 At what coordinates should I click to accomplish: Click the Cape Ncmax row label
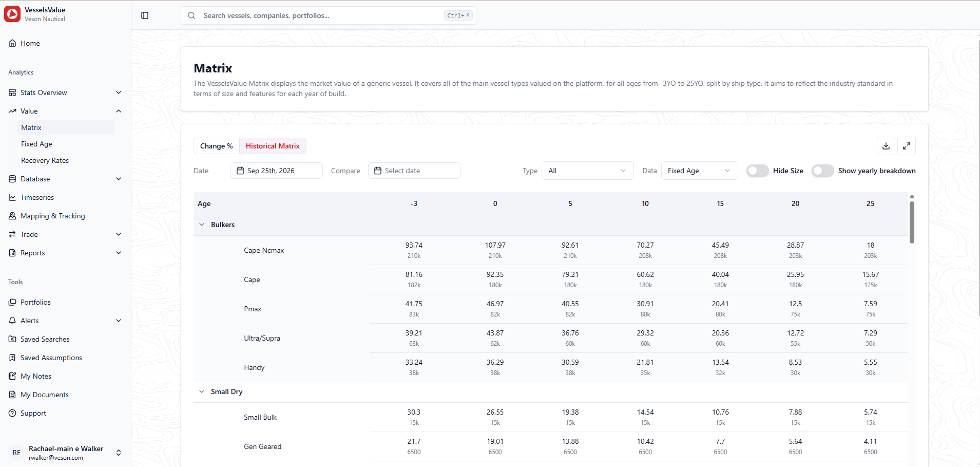(x=264, y=250)
